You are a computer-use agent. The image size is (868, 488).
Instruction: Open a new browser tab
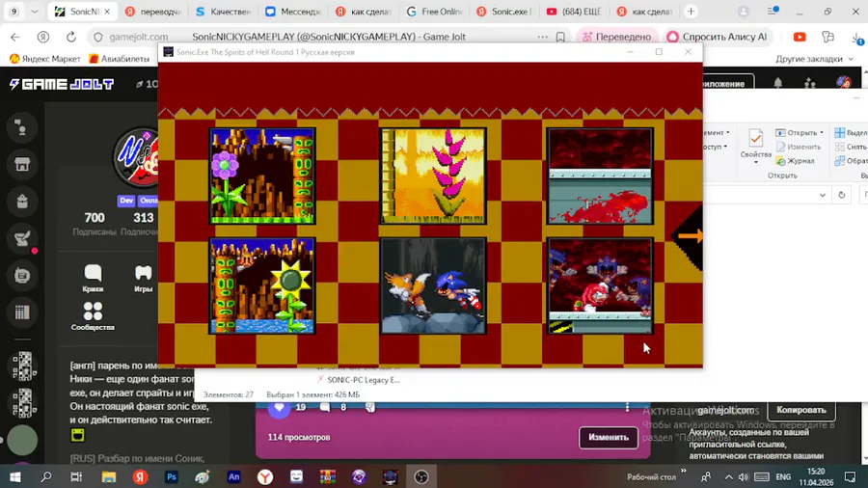point(691,11)
